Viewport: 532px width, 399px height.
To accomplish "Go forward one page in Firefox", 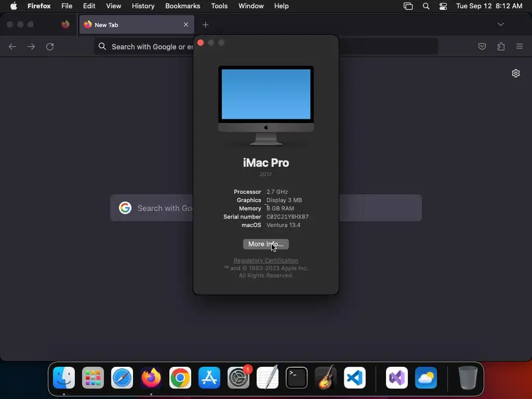I will [x=31, y=46].
